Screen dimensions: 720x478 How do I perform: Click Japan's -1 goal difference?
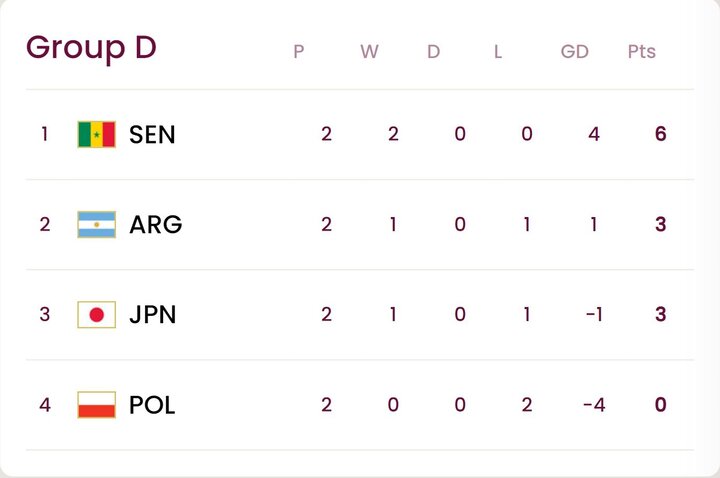[x=593, y=314]
